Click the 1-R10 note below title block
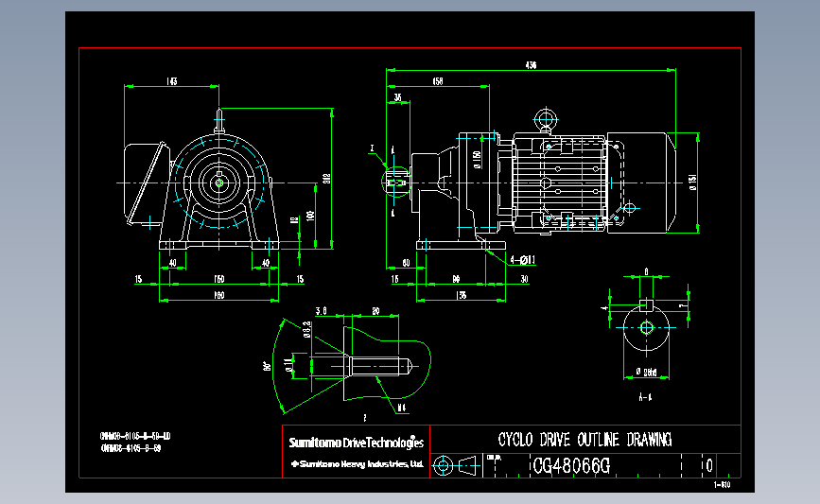 point(722,485)
